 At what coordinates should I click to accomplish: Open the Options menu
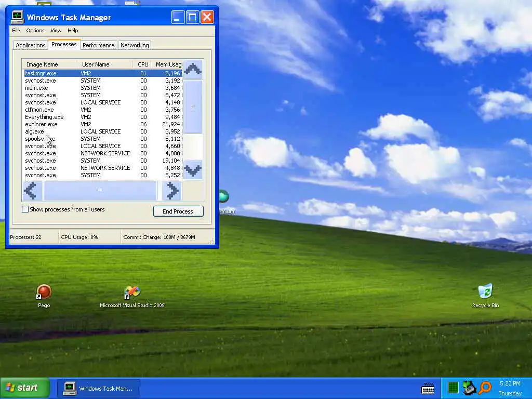coord(35,31)
